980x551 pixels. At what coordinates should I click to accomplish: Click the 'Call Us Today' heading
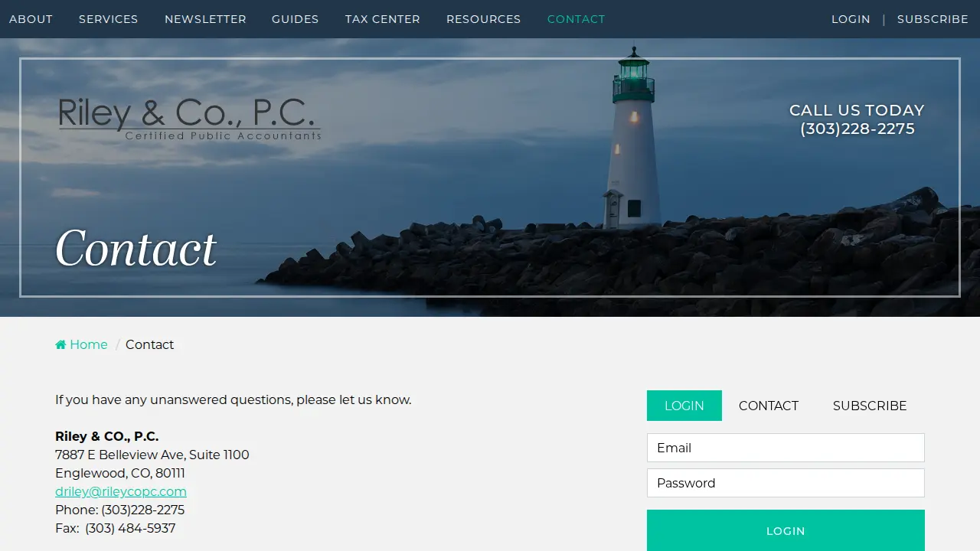tap(857, 110)
